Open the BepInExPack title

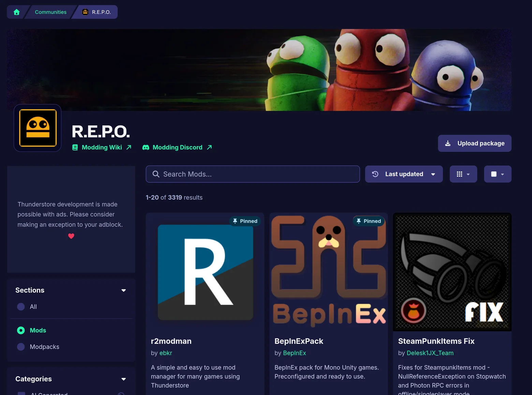299,341
